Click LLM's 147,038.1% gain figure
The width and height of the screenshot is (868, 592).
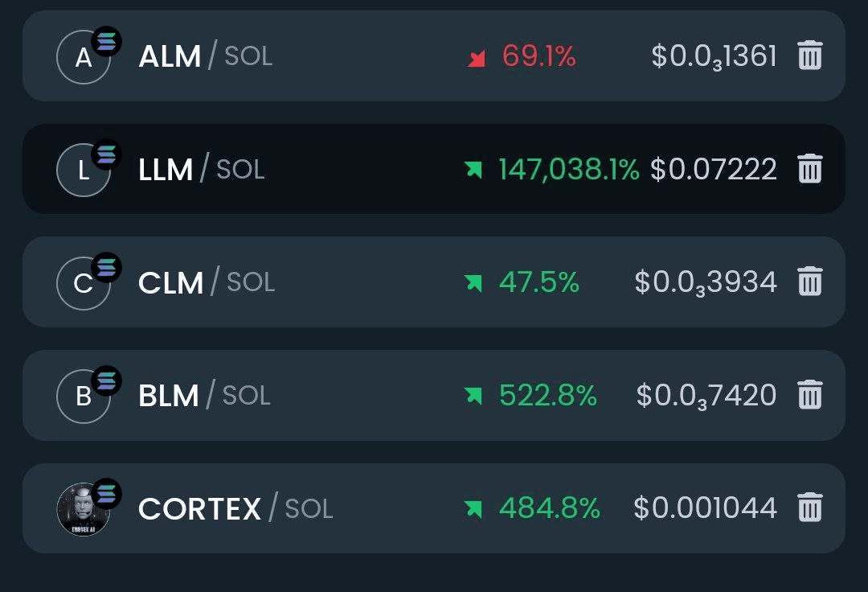tap(569, 170)
